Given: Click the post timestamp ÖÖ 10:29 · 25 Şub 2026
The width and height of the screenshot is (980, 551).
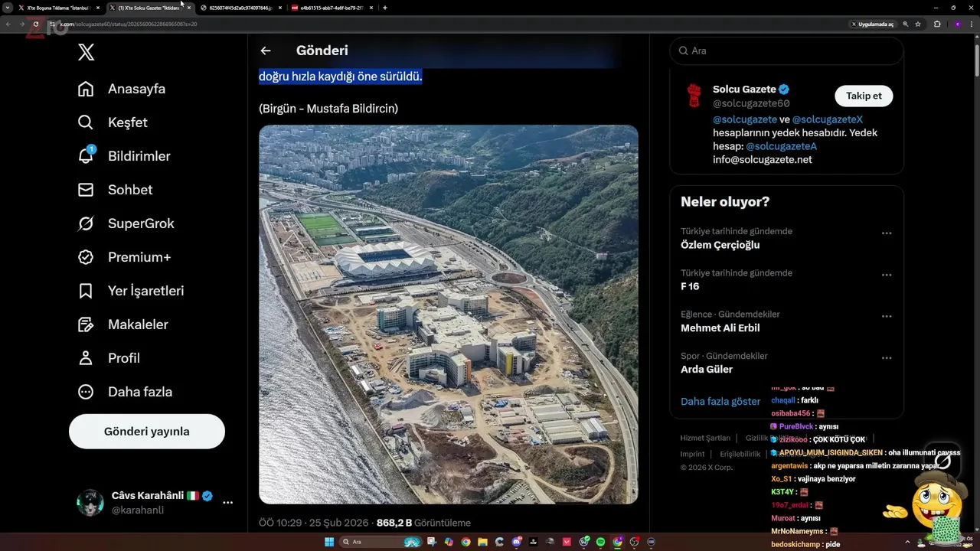Looking at the screenshot, I should (314, 523).
